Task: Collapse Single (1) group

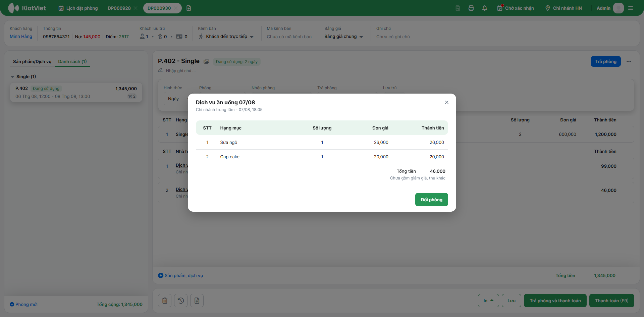Action: [12, 77]
